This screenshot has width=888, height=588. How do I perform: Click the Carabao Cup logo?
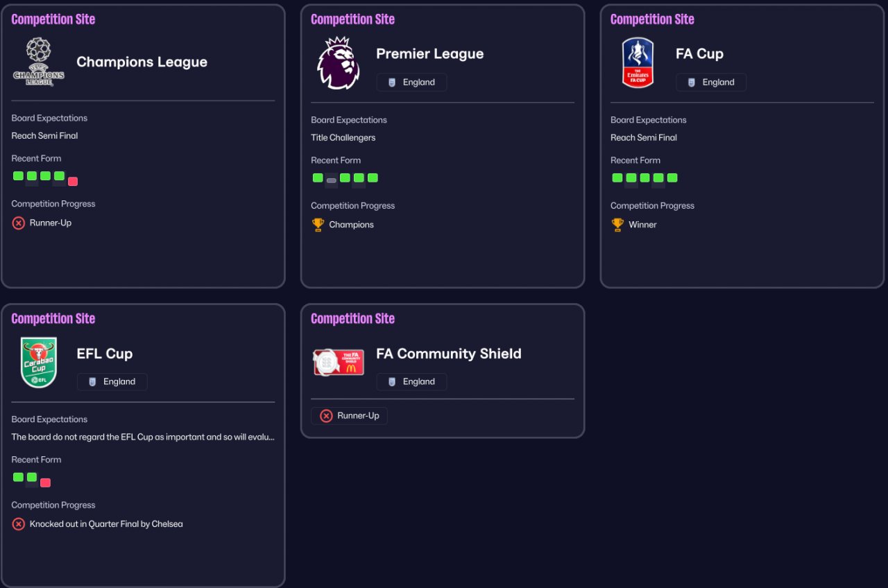pyautogui.click(x=39, y=363)
